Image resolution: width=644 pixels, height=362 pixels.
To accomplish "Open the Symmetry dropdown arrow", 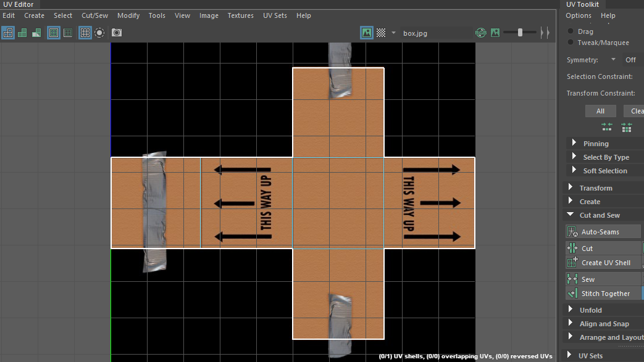I will 613,60.
